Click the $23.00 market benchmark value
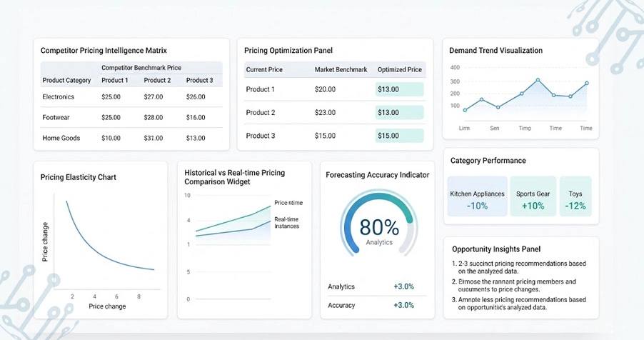The height and width of the screenshot is (340, 644). point(325,113)
